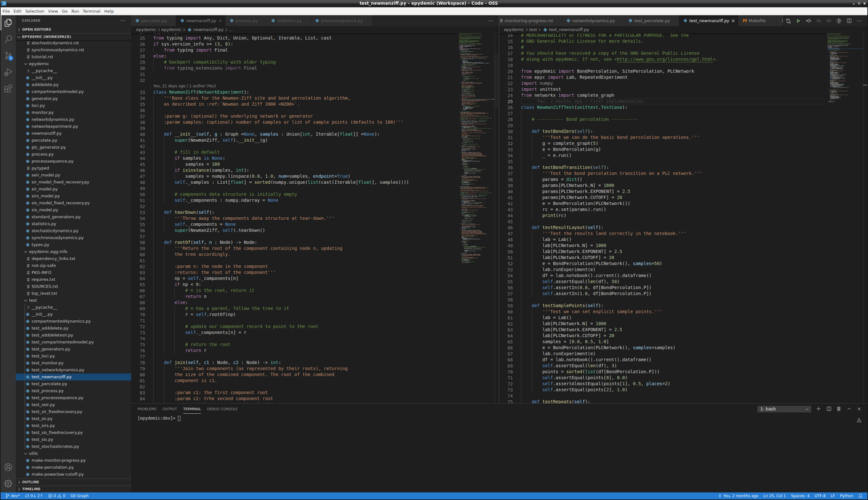Open the Selection menu
Viewport: 868px width, 500px height.
click(x=35, y=12)
